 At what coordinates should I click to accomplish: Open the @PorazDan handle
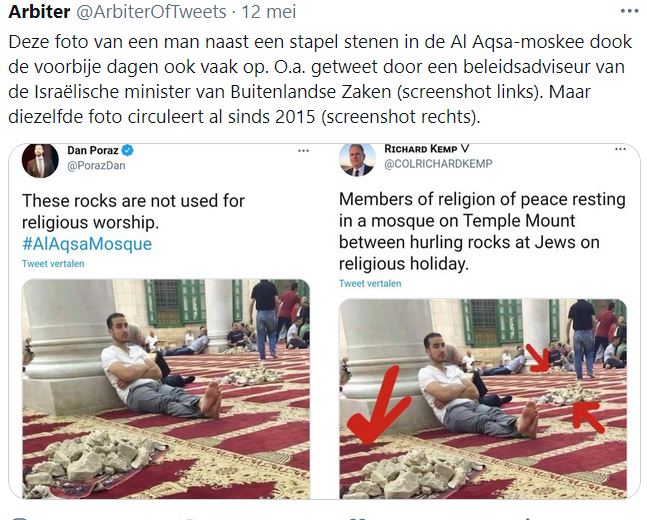click(96, 165)
